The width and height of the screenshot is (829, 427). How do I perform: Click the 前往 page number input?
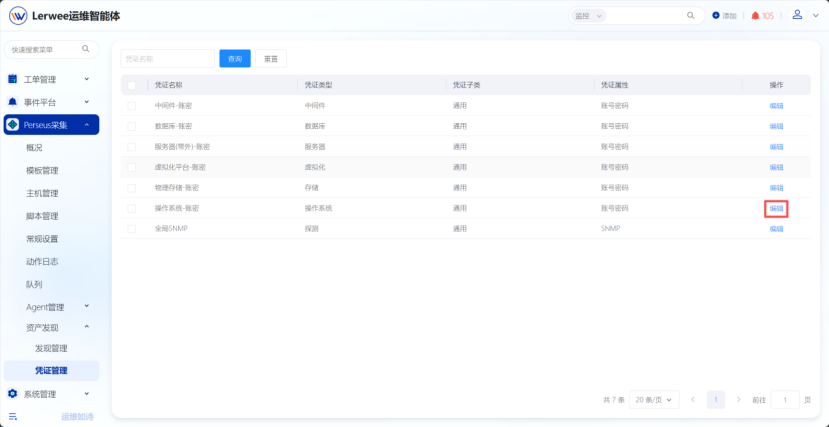[x=785, y=400]
